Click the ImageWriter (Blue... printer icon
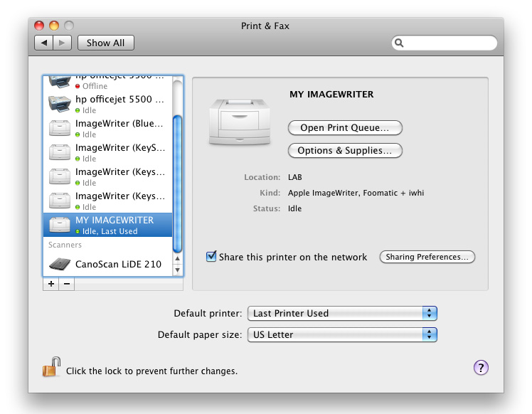Image resolution: width=532 pixels, height=414 pixels. pyautogui.click(x=59, y=128)
